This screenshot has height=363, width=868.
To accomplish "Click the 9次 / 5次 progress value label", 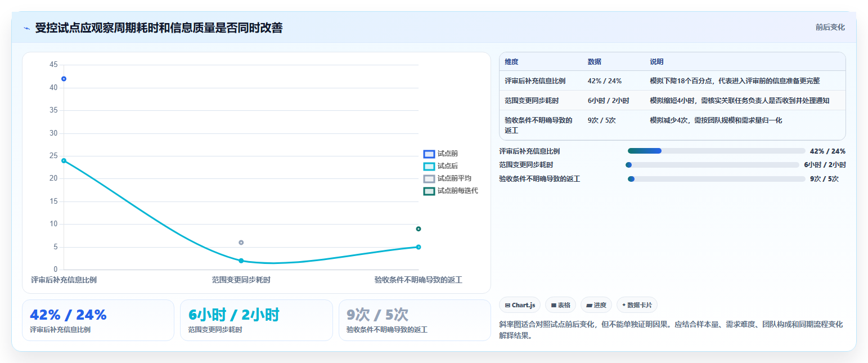I will pyautogui.click(x=824, y=179).
